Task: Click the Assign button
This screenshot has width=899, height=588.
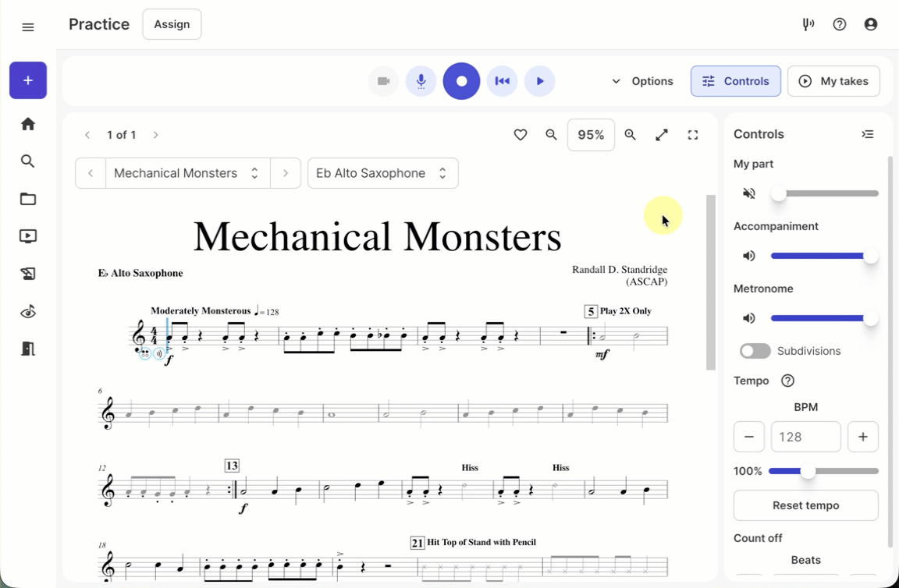Action: 172,24
